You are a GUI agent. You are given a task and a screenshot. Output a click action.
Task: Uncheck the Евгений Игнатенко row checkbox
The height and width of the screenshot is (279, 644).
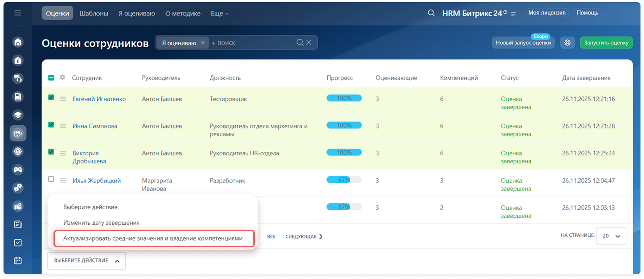[51, 98]
